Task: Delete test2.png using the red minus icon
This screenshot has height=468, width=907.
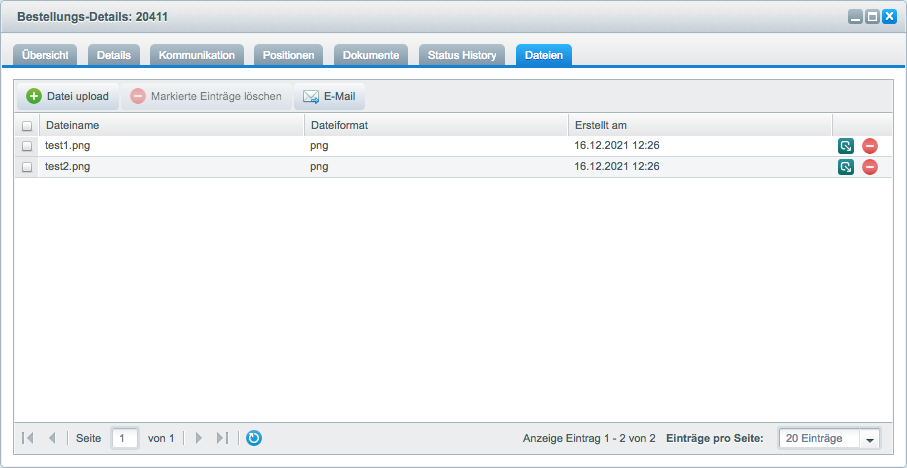Action: pyautogui.click(x=869, y=167)
